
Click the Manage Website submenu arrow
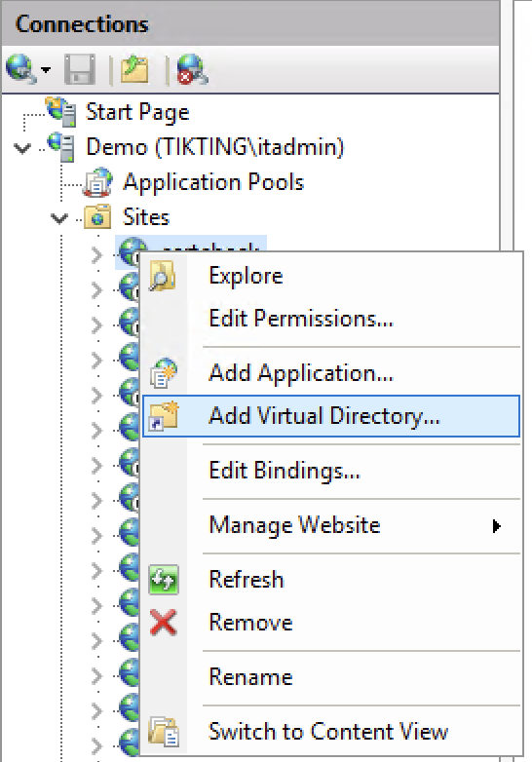point(496,526)
